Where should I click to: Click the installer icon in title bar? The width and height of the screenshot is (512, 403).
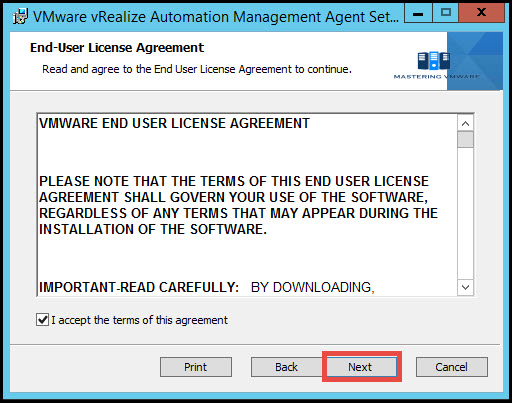pyautogui.click(x=20, y=16)
